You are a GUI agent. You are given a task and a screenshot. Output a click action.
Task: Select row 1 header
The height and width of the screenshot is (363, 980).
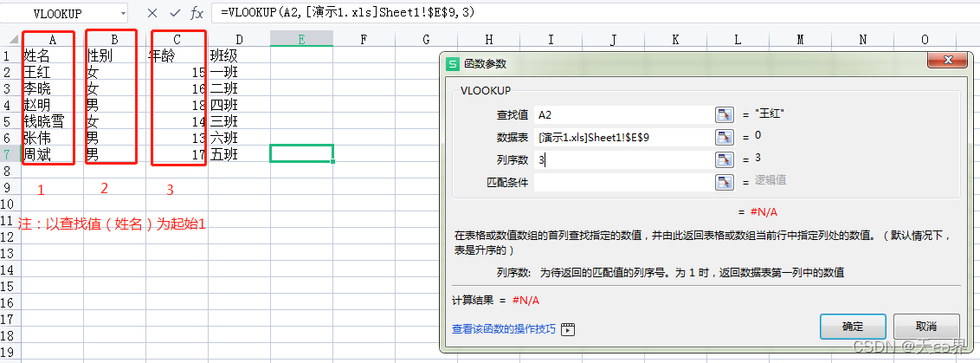[10, 55]
